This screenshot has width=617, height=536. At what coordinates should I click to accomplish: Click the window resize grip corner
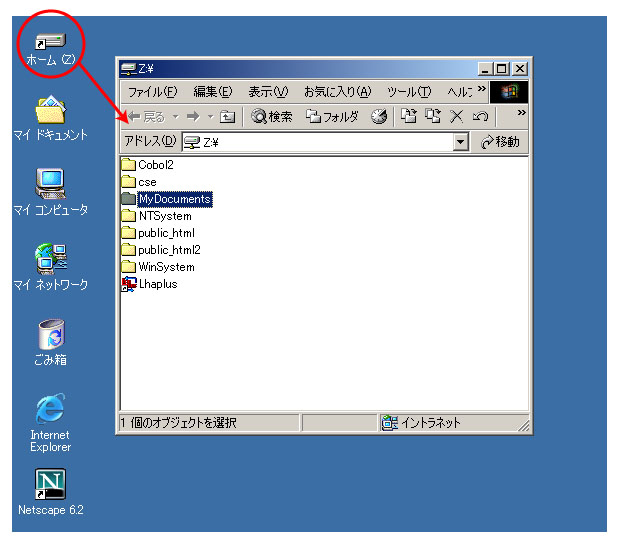[524, 425]
